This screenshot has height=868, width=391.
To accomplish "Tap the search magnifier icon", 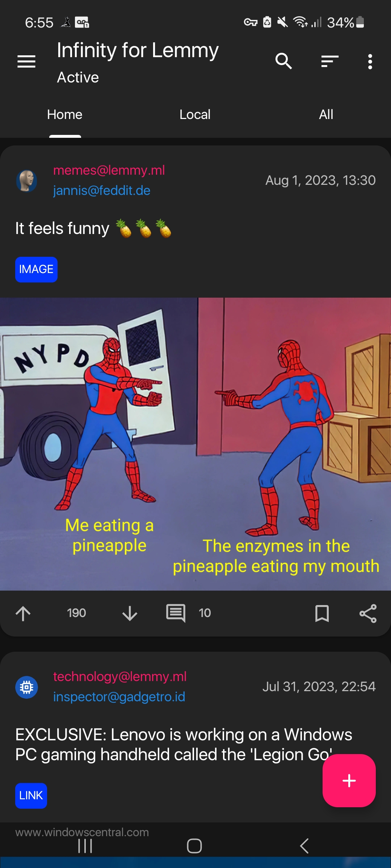I will point(283,61).
